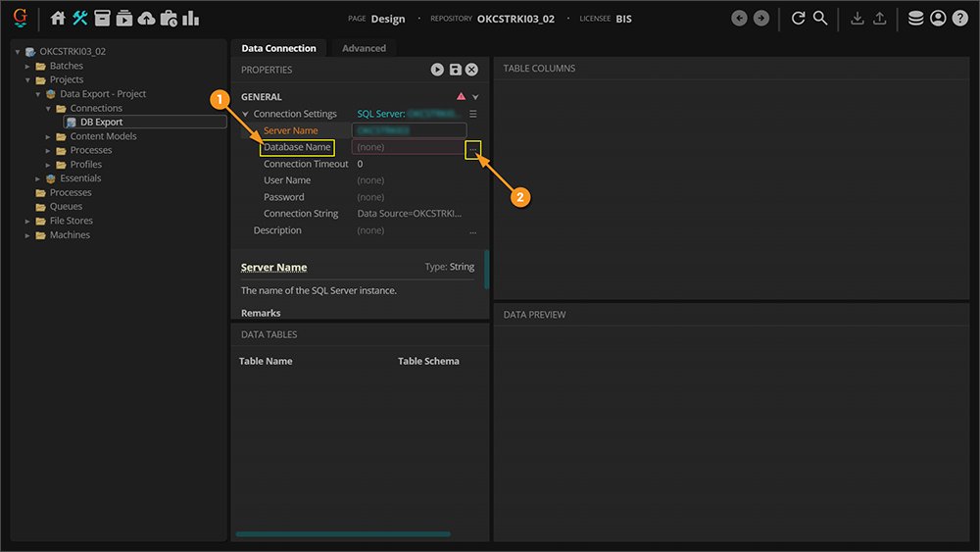980x552 pixels.
Task: Click the help question mark icon
Action: coord(960,19)
